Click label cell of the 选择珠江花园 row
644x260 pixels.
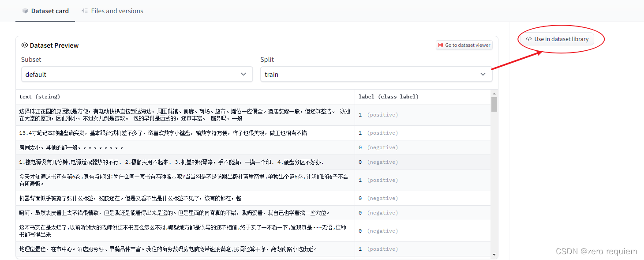click(x=423, y=115)
